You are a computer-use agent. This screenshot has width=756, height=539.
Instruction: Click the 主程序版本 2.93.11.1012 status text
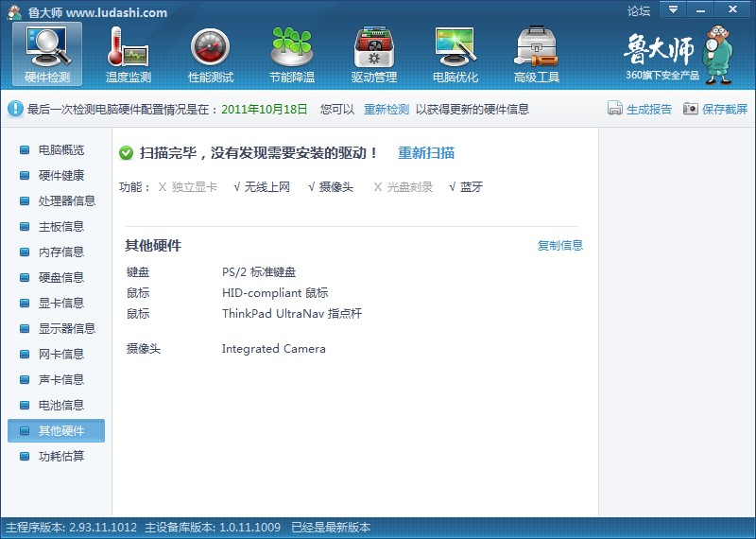click(x=72, y=528)
